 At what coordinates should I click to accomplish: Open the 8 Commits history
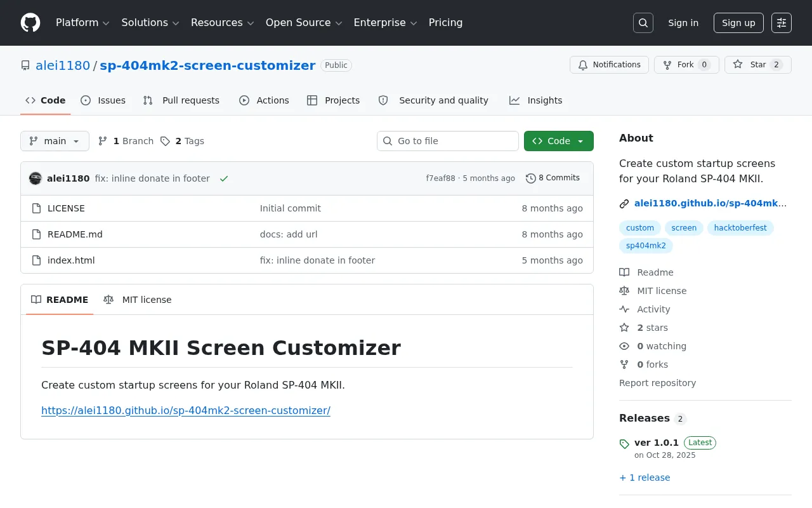point(553,178)
